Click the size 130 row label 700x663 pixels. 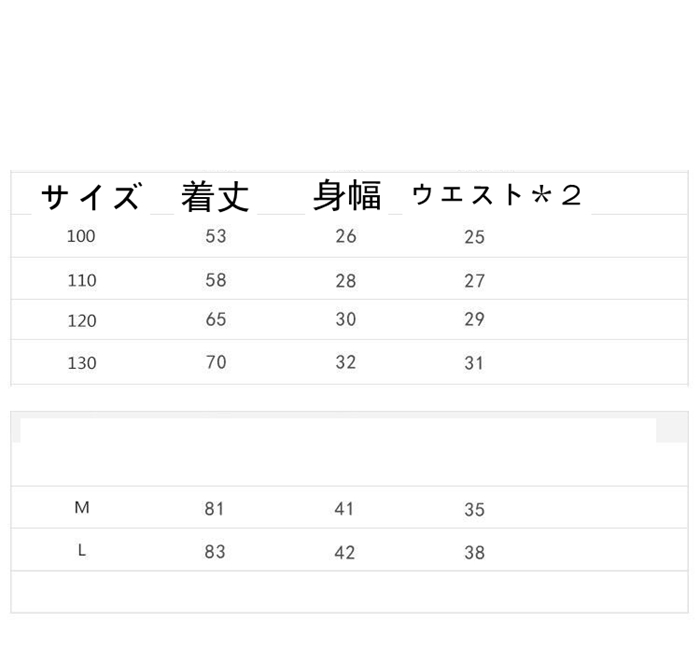[81, 363]
